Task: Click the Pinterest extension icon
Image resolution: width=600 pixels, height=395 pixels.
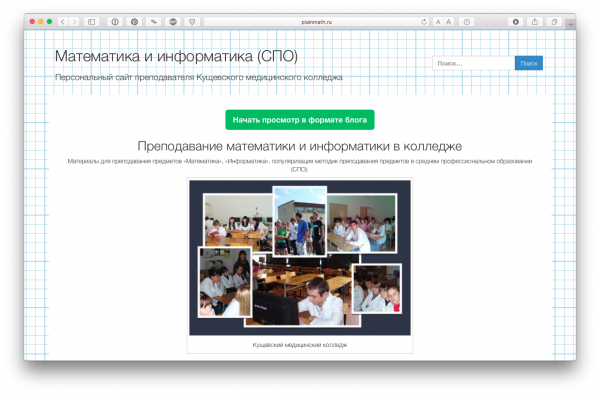Action: [134, 22]
